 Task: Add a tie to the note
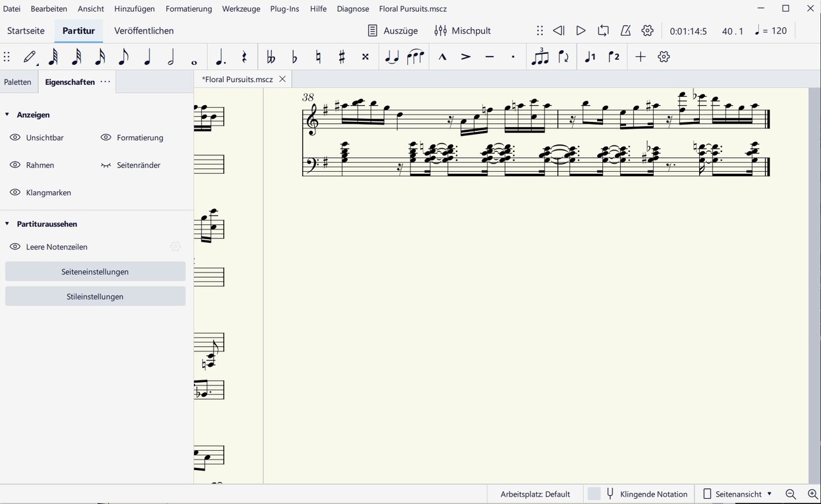click(x=391, y=57)
